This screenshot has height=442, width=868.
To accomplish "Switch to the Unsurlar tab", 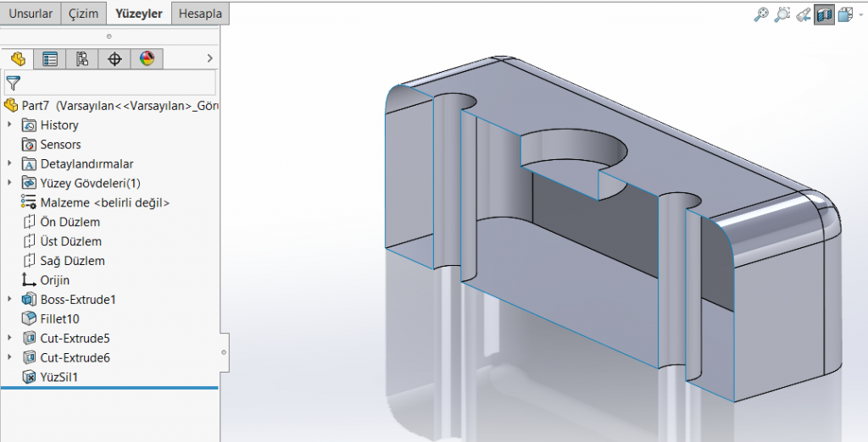I will point(31,14).
